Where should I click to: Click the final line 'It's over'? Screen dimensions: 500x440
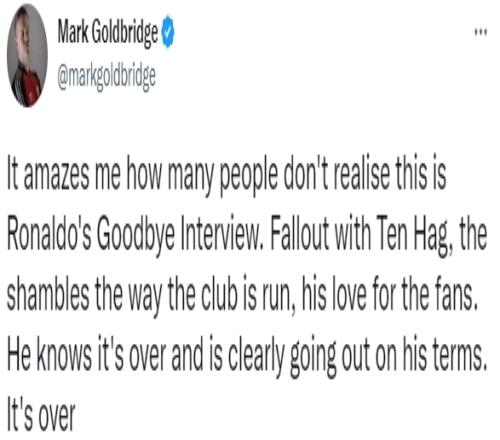[41, 415]
